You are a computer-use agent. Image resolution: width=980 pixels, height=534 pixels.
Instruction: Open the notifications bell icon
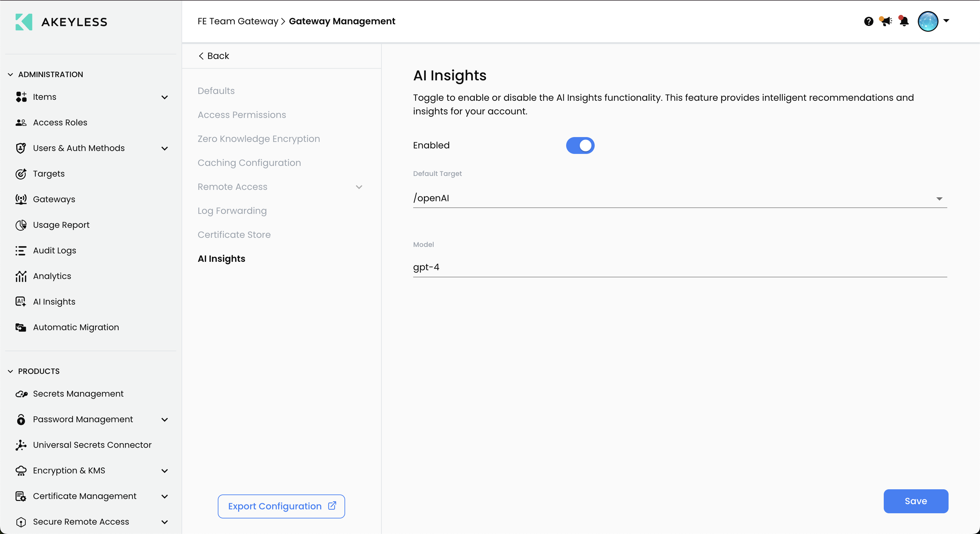tap(904, 21)
